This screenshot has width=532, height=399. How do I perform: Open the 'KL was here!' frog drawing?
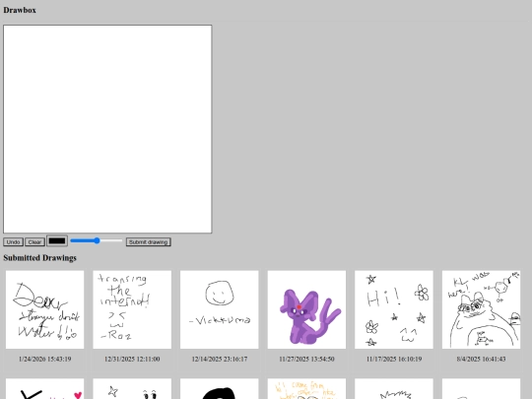[x=481, y=309]
